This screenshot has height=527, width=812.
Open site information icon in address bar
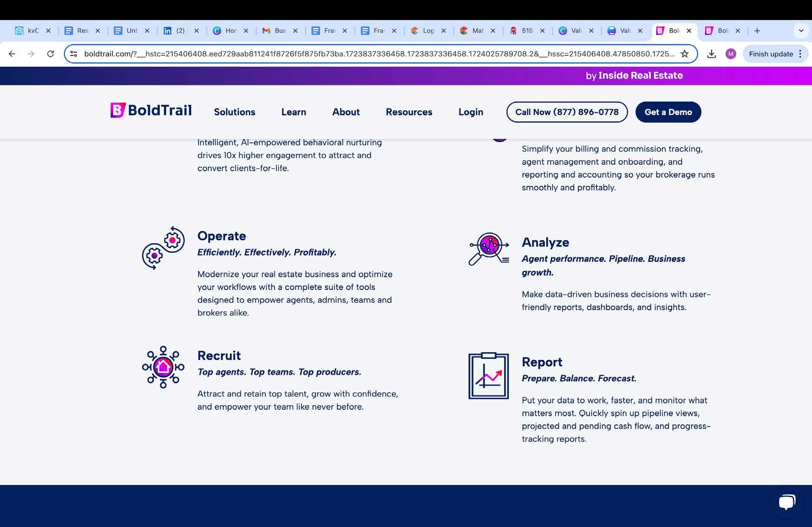coord(73,54)
